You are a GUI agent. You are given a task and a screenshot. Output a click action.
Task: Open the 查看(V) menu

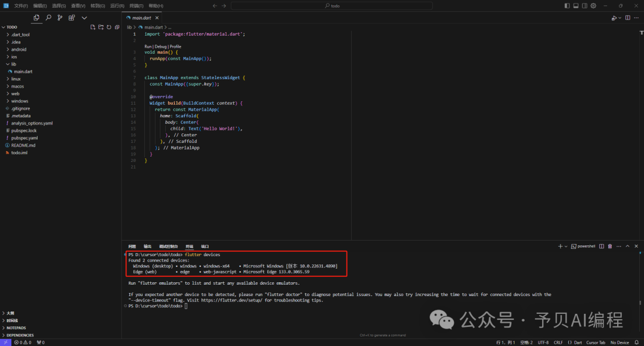pos(78,6)
